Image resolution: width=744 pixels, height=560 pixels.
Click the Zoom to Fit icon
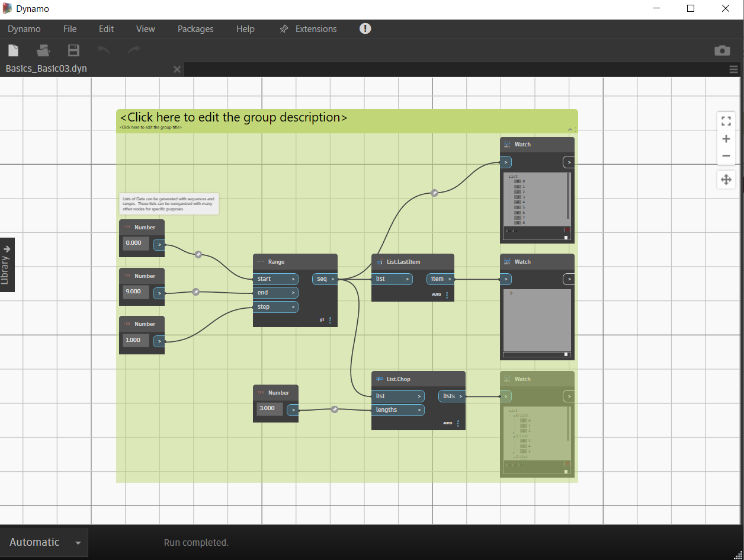coord(726,121)
